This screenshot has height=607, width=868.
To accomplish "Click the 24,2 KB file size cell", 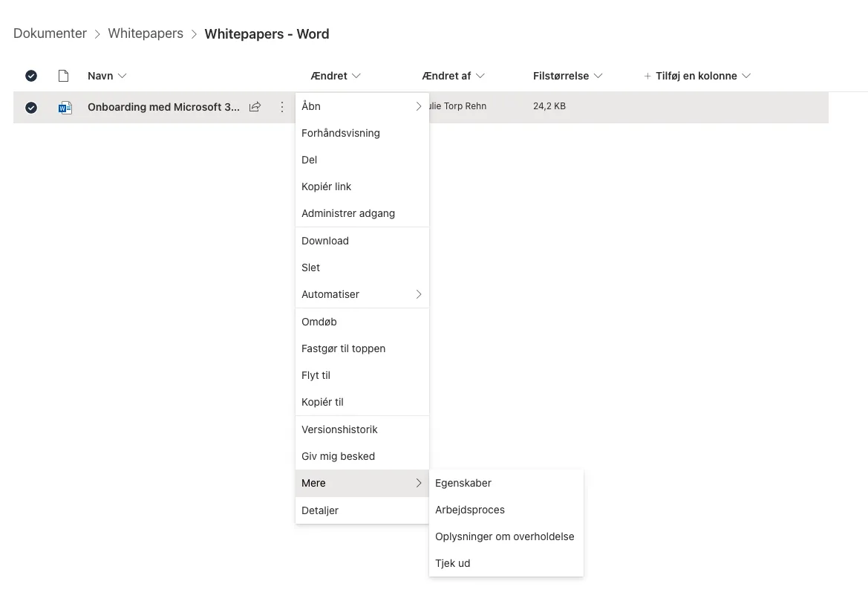I will click(x=549, y=106).
